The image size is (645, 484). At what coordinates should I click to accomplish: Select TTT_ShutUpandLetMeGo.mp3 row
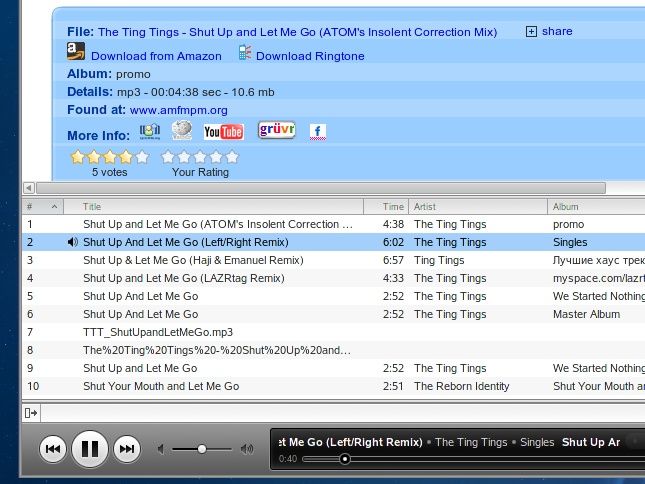(x=334, y=332)
